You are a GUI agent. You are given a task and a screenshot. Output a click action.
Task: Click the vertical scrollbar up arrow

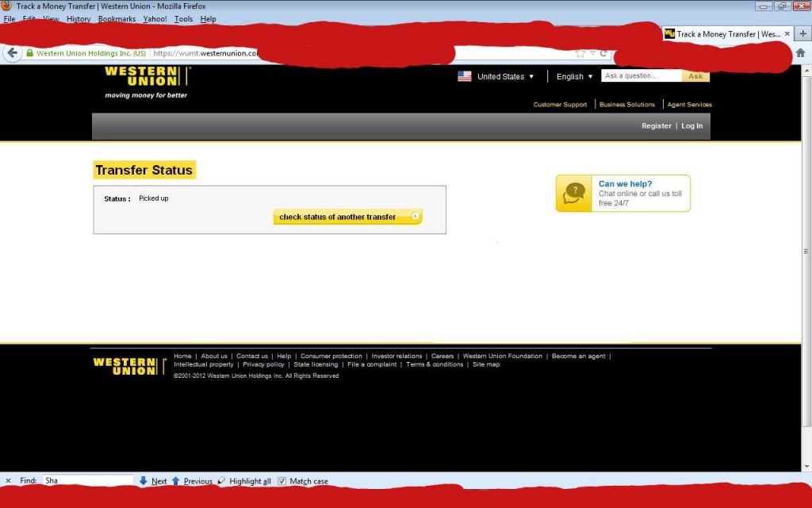point(806,71)
